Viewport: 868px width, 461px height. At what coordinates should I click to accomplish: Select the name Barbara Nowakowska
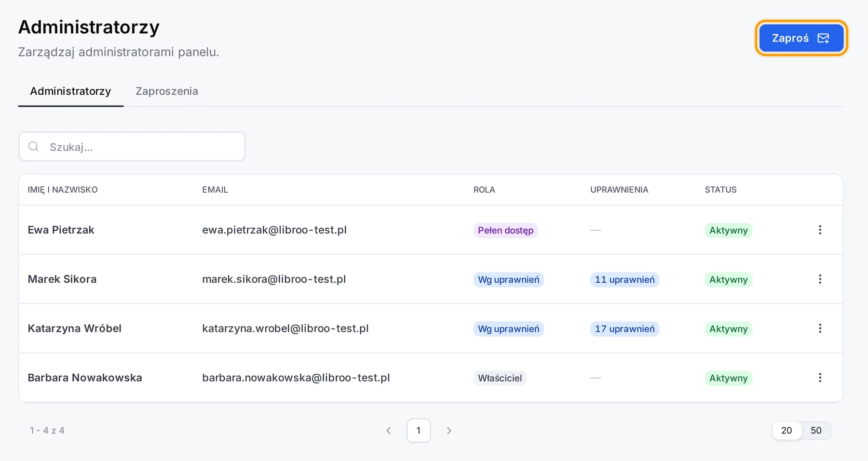pos(85,378)
